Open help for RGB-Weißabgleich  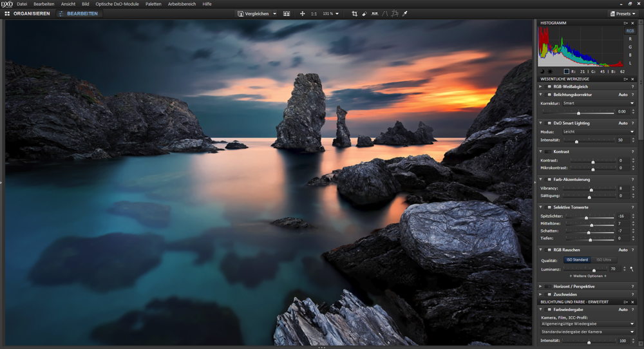[632, 86]
